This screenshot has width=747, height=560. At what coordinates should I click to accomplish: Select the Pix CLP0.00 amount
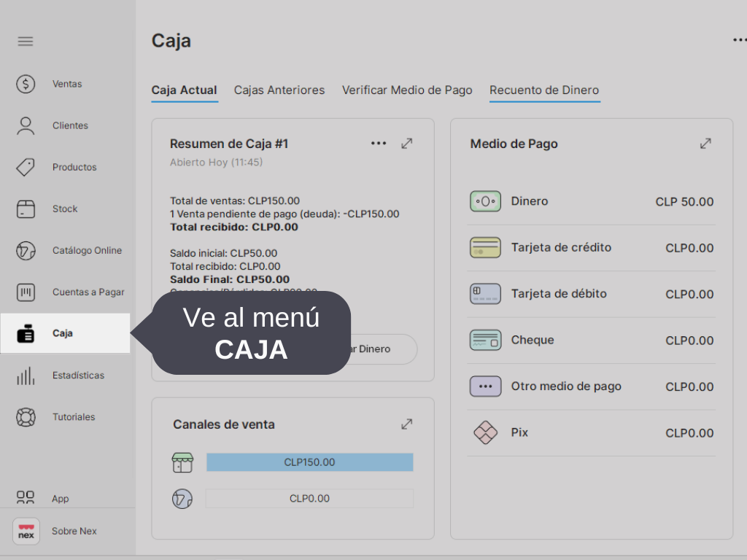[x=689, y=433]
